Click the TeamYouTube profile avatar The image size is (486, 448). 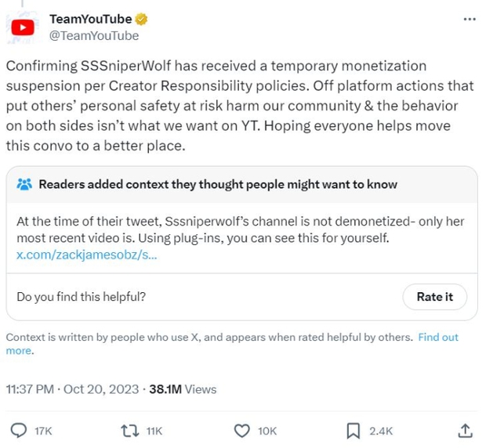[x=23, y=27]
